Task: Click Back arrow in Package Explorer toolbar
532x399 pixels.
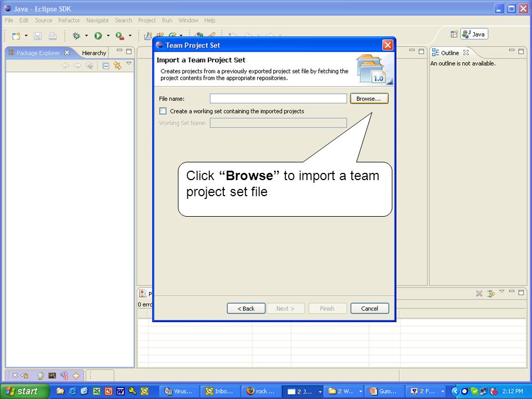Action: (x=65, y=65)
